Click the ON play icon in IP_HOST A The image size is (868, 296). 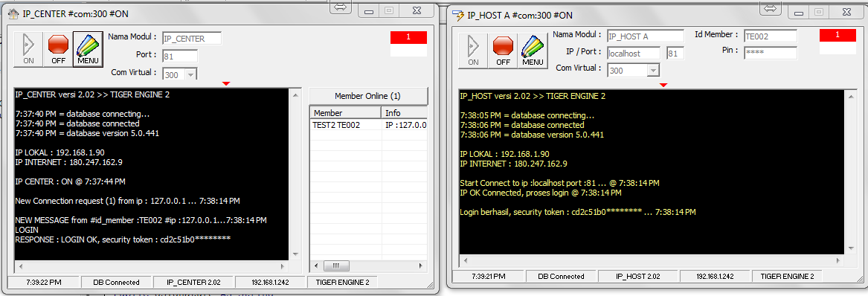[x=473, y=51]
